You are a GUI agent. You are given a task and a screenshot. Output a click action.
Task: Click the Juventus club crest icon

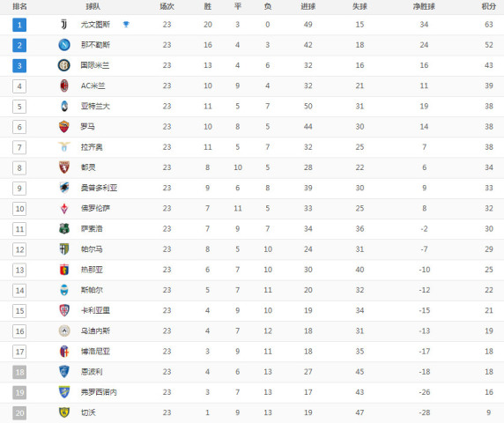tap(64, 25)
